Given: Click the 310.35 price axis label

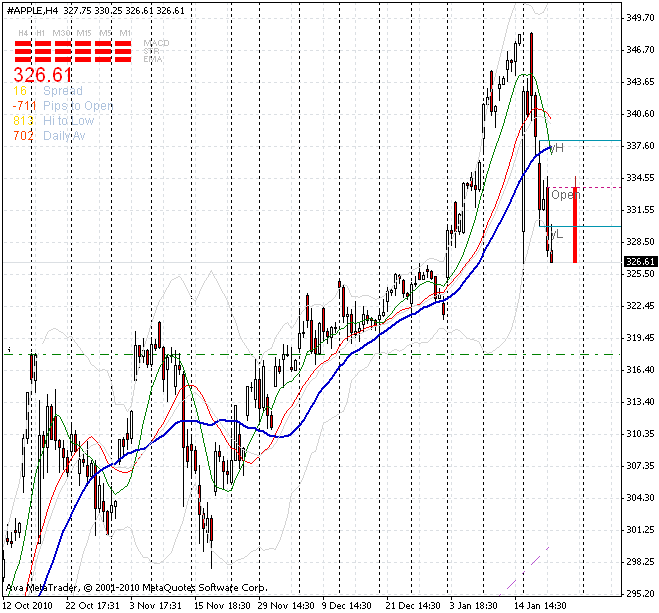Looking at the screenshot, I should 640,434.
